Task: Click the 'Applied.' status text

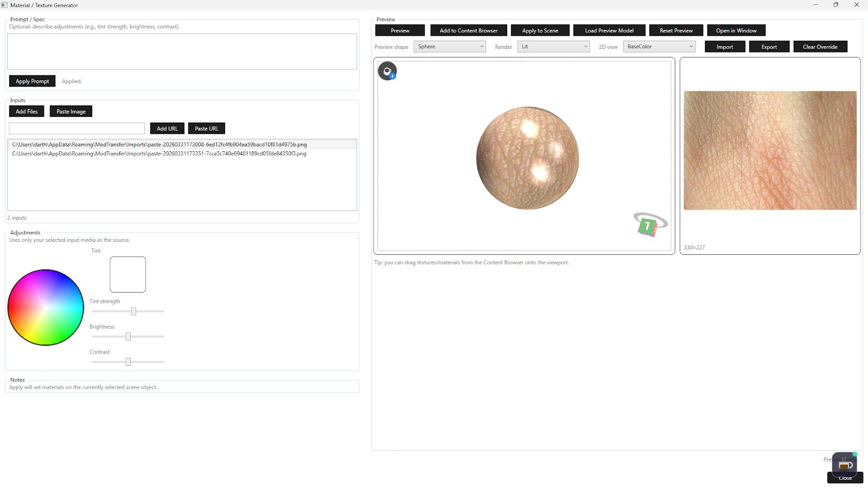Action: pyautogui.click(x=72, y=81)
